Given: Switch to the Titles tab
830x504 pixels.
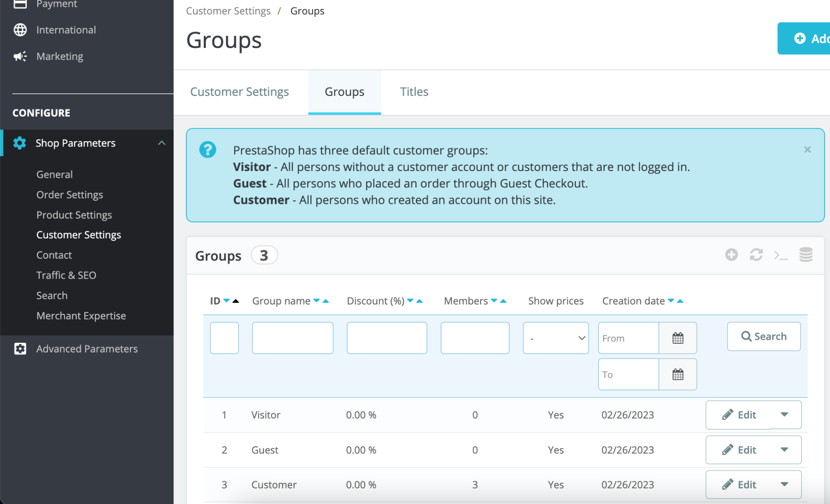Looking at the screenshot, I should point(414,92).
